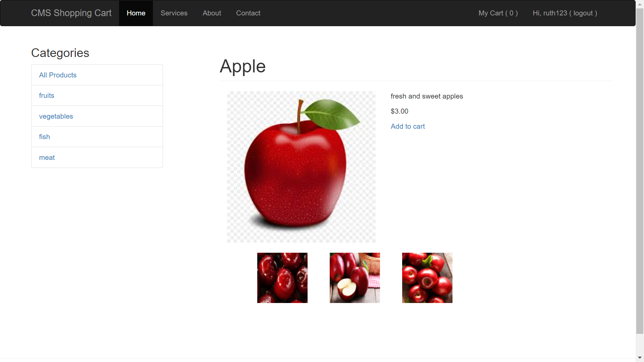Open the first gallery thumbnail of dark apples
Image resolution: width=644 pixels, height=362 pixels.
pos(282,278)
